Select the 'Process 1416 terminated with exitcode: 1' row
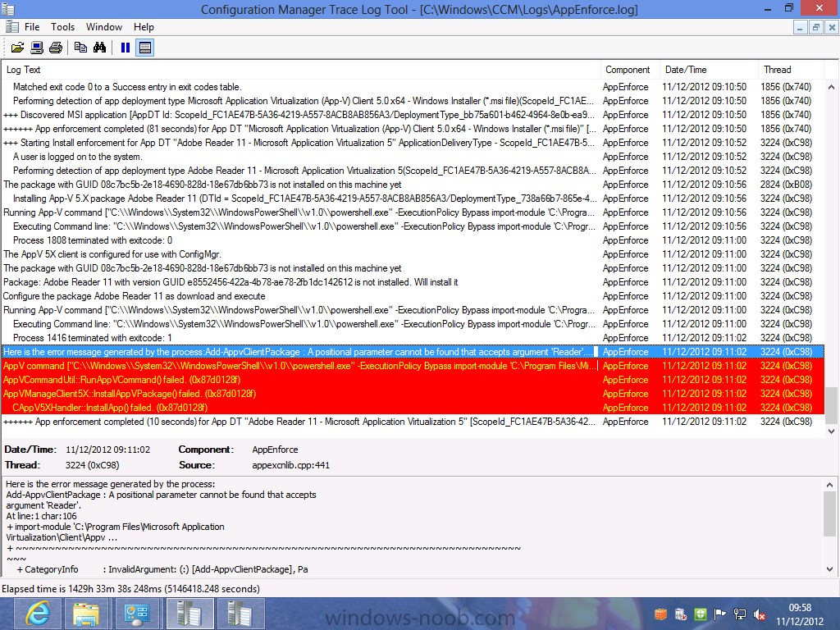 pyautogui.click(x=413, y=337)
